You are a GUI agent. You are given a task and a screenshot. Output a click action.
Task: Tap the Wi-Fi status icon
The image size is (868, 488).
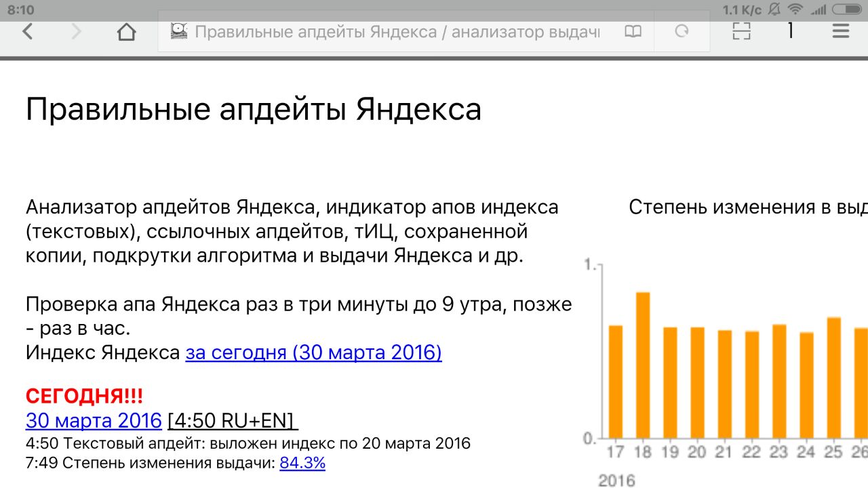coord(795,9)
